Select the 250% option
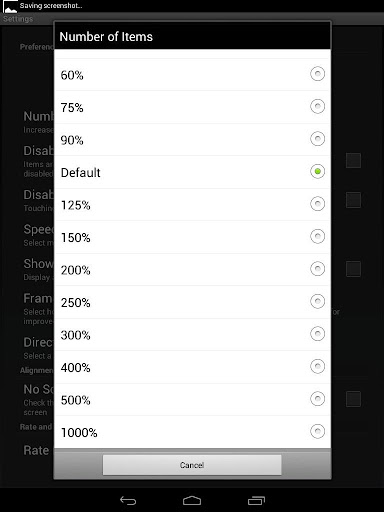384x512 pixels. point(192,302)
